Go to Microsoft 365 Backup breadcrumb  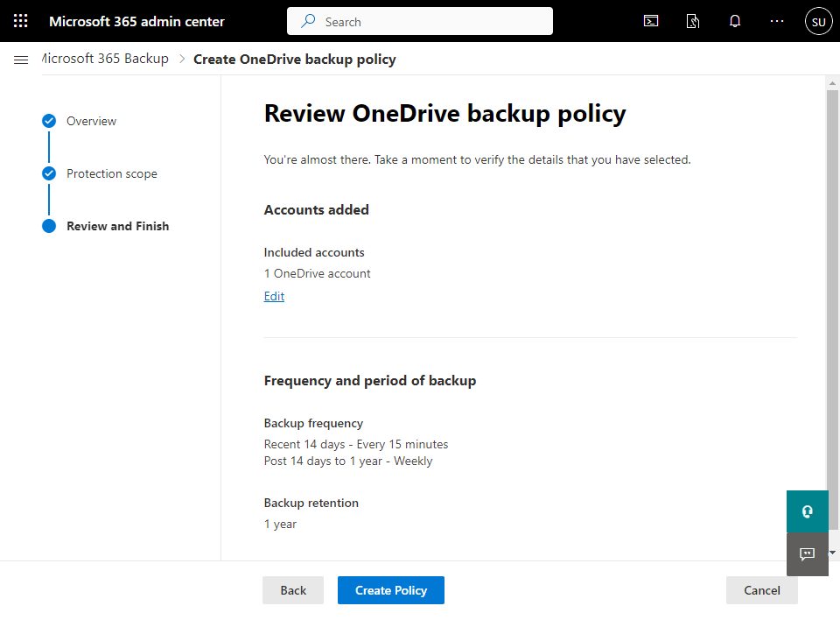tap(105, 59)
